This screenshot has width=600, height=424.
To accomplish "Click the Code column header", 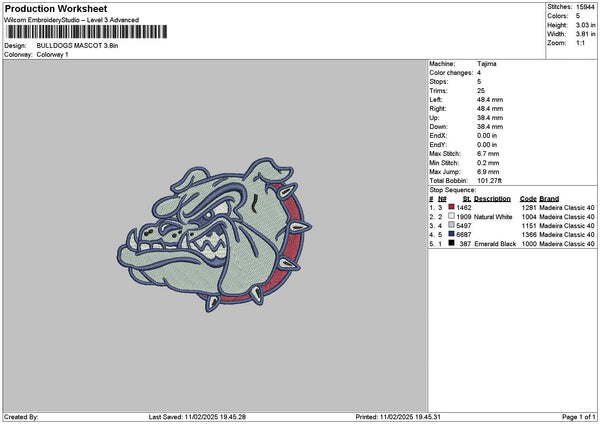I will tap(528, 198).
